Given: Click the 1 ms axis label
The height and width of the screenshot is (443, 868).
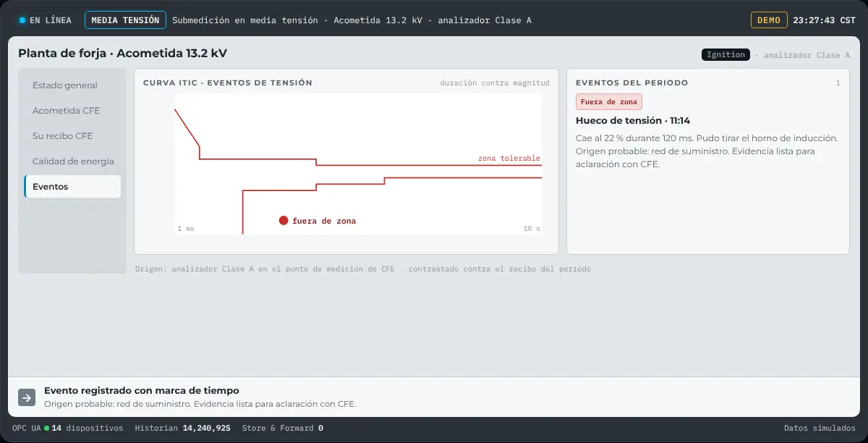Looking at the screenshot, I should pos(186,229).
